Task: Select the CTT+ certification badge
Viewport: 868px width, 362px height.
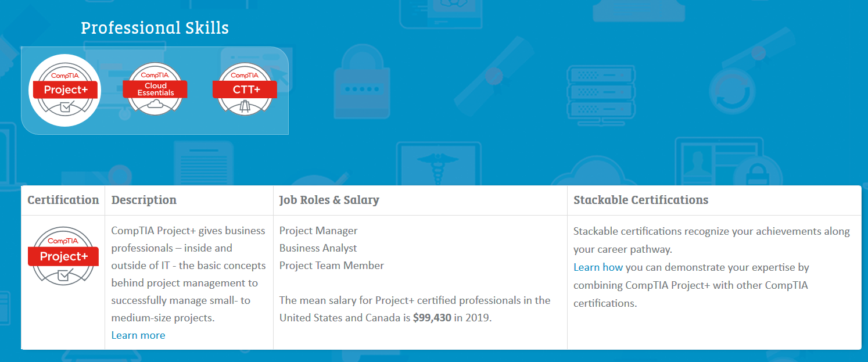Action: tap(245, 89)
